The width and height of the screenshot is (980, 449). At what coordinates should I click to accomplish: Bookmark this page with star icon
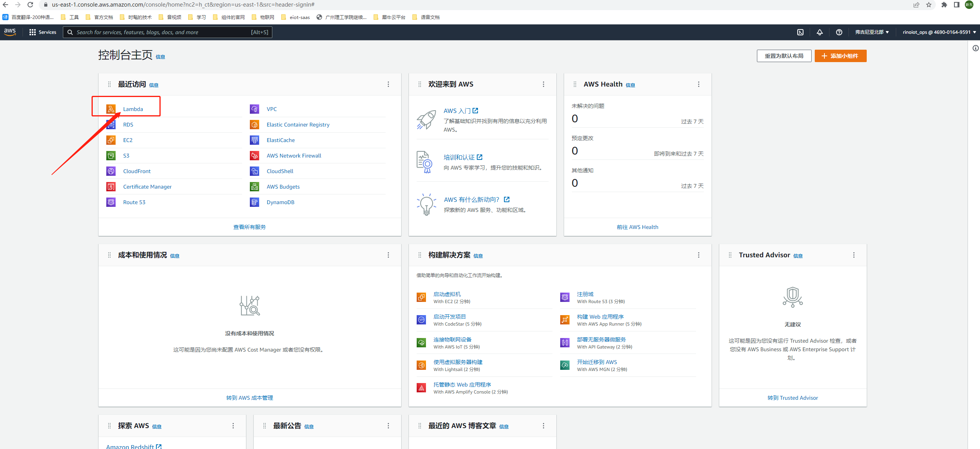[928, 5]
